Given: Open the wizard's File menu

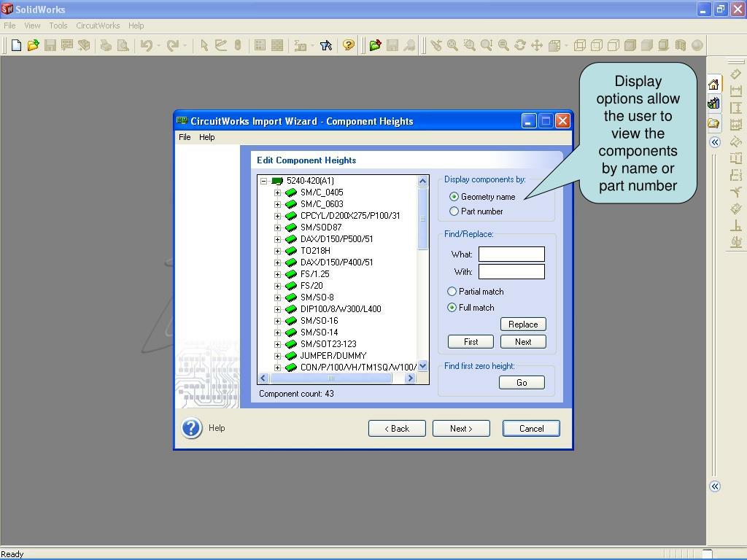Looking at the screenshot, I should pos(185,137).
